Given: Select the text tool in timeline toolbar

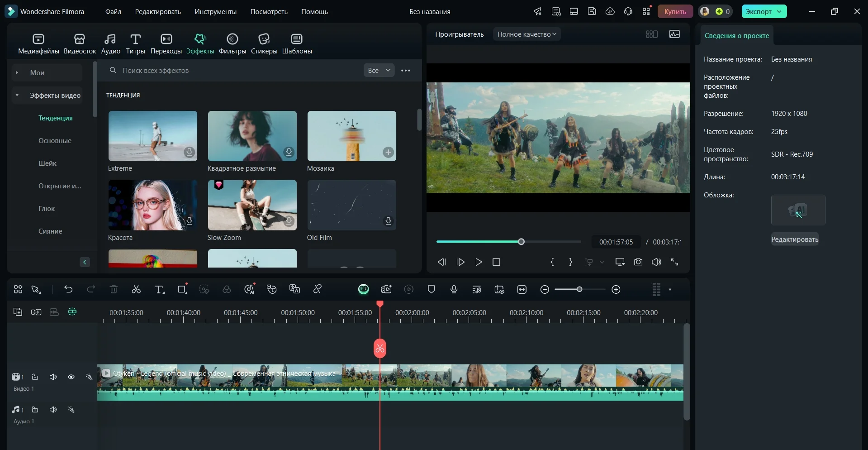Looking at the screenshot, I should click(x=159, y=289).
